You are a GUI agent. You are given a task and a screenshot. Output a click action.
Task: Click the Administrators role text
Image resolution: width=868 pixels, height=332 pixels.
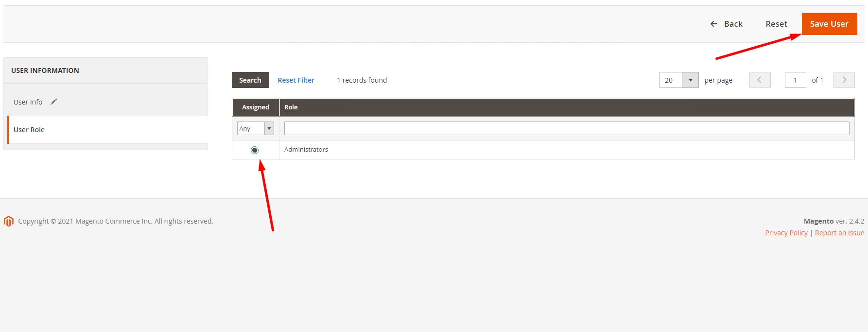point(306,150)
